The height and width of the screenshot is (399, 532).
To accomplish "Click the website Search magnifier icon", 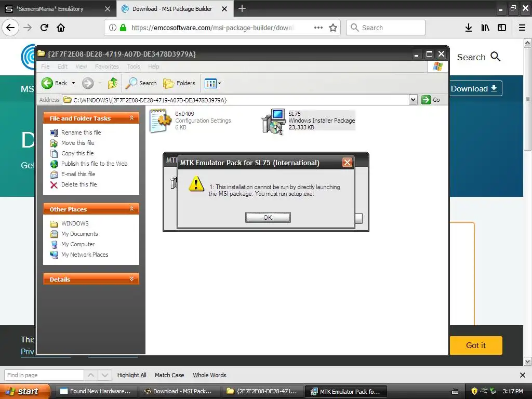I will tap(496, 57).
